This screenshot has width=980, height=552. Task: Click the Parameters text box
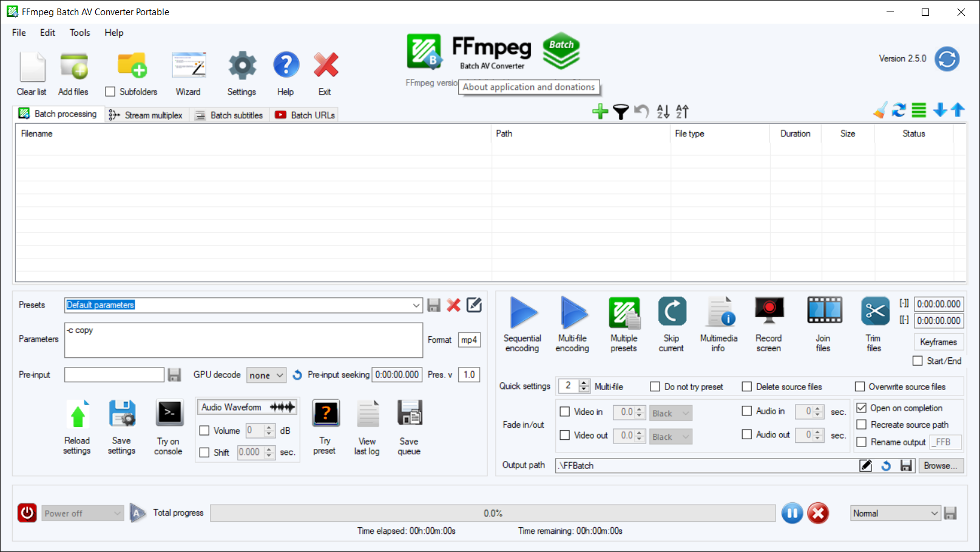(243, 340)
